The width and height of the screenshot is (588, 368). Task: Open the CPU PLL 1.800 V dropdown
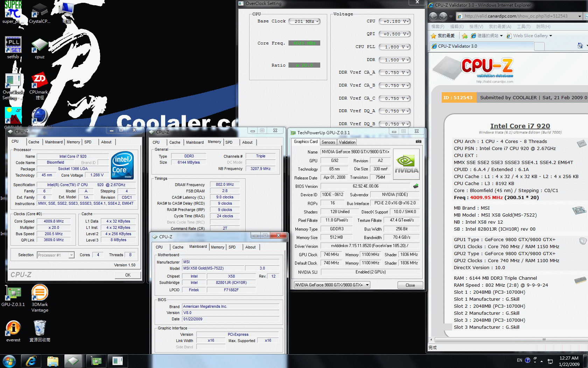pyautogui.click(x=394, y=47)
